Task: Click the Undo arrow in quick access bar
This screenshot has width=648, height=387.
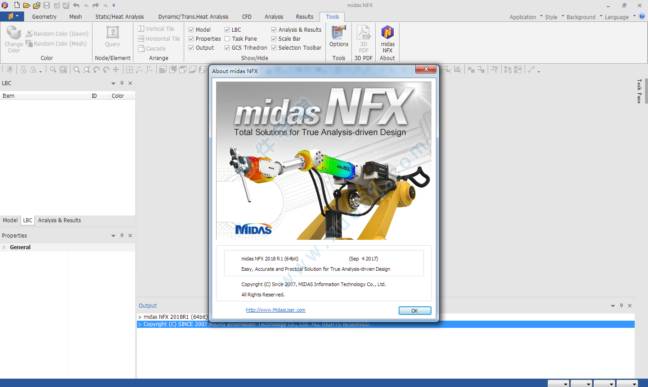Action: click(76, 5)
